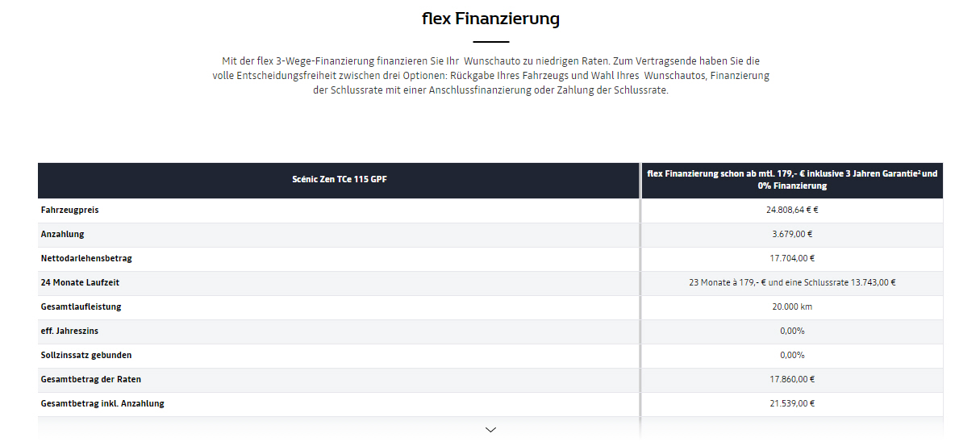The height and width of the screenshot is (442, 980).
Task: Click the 17.704,00 € loan amount
Action: click(x=792, y=259)
